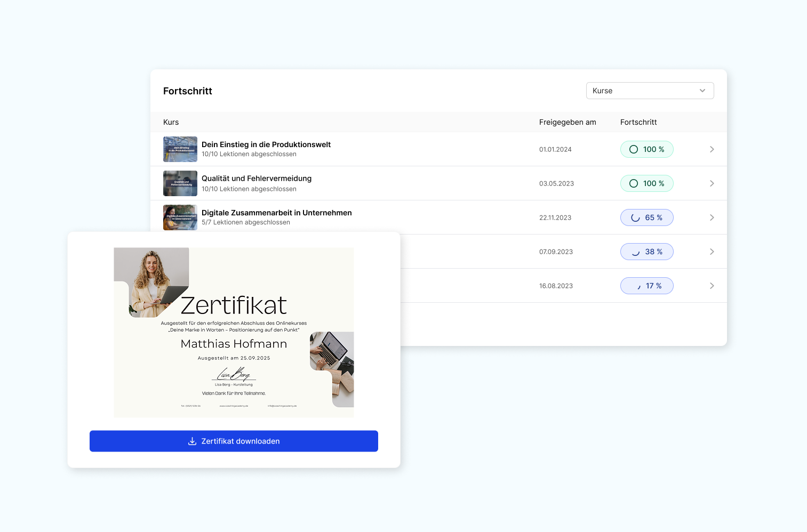This screenshot has width=807, height=532.
Task: Click the Digitale Zusammenarbeit course thumbnail
Action: coord(180,217)
